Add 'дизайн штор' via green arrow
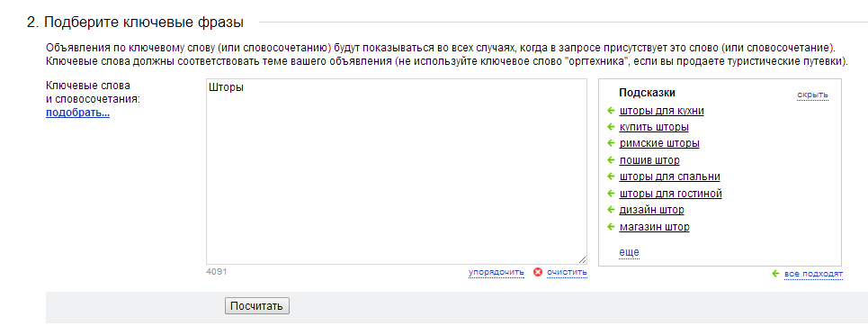Image resolution: width=868 pixels, height=335 pixels. tap(611, 210)
